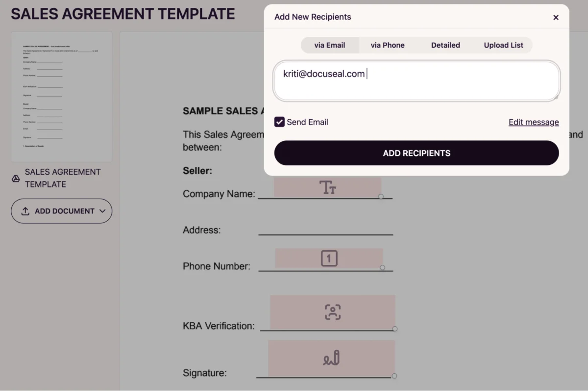
Task: Open the document page thumbnail in sidebar
Action: 61,96
